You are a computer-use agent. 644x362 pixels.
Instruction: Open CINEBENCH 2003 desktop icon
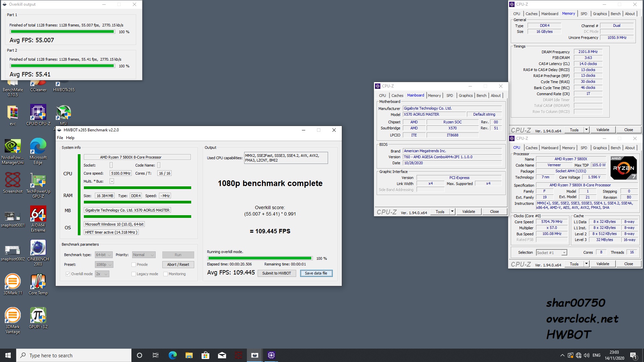coord(38,253)
